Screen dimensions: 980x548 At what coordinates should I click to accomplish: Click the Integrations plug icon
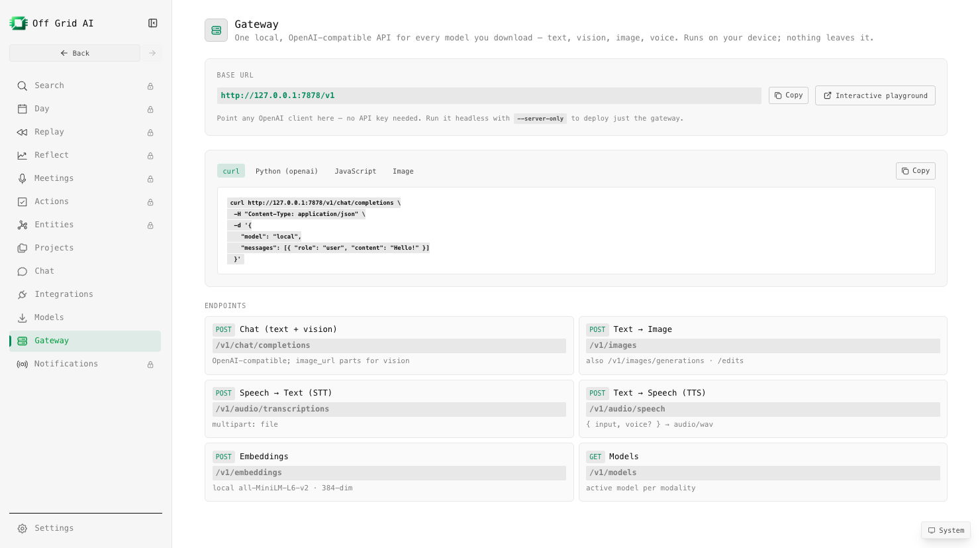click(x=23, y=294)
